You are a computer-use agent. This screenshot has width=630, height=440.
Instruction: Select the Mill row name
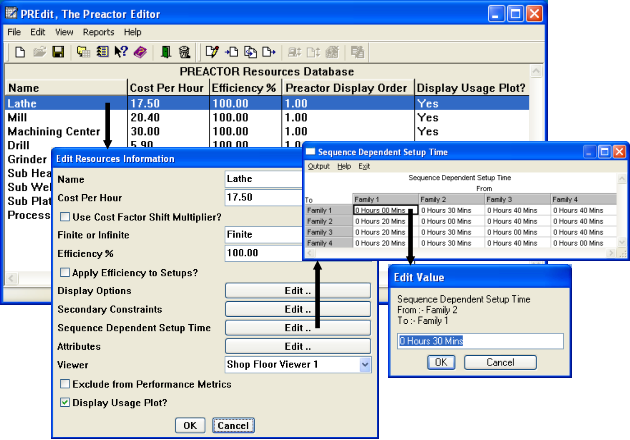pyautogui.click(x=17, y=118)
